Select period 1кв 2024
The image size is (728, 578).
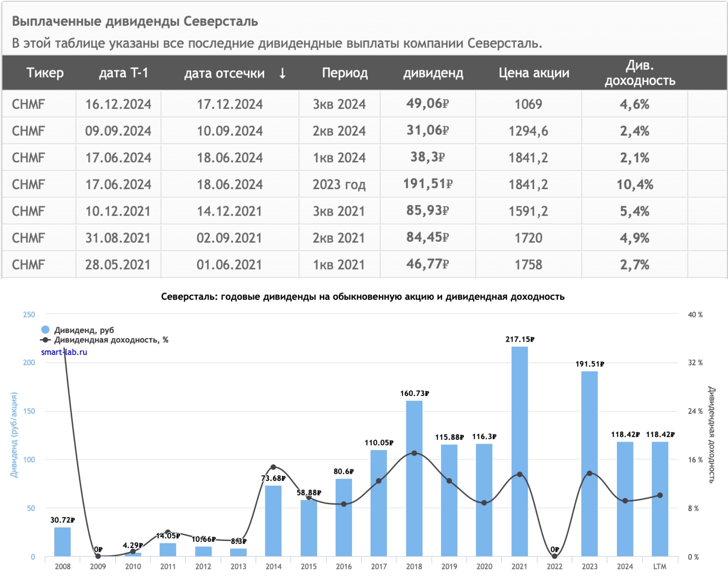(x=339, y=158)
